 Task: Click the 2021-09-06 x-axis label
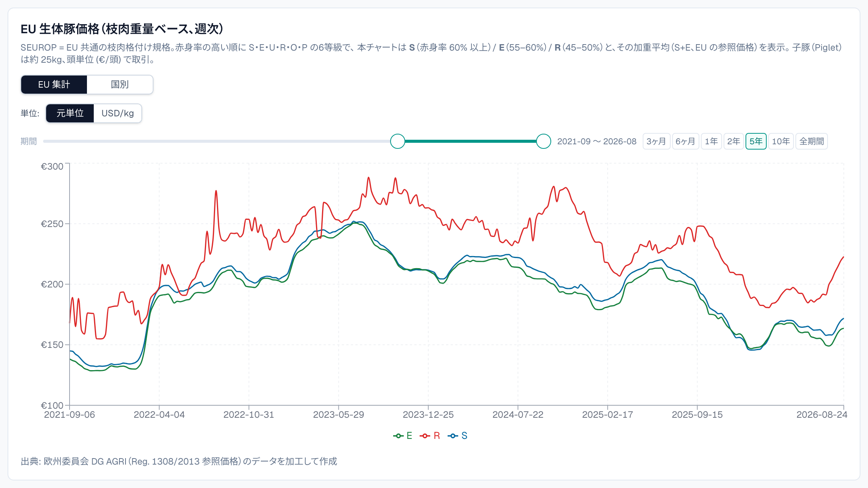pyautogui.click(x=70, y=415)
